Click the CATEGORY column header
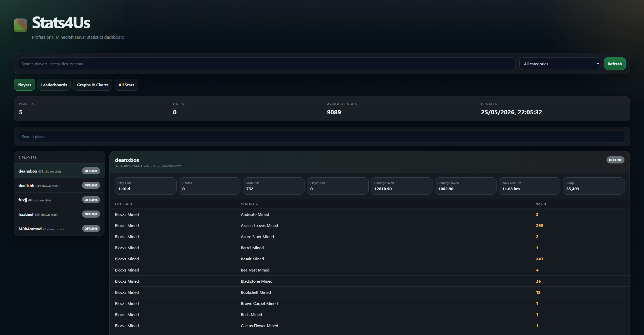The image size is (644, 335). coord(124,204)
